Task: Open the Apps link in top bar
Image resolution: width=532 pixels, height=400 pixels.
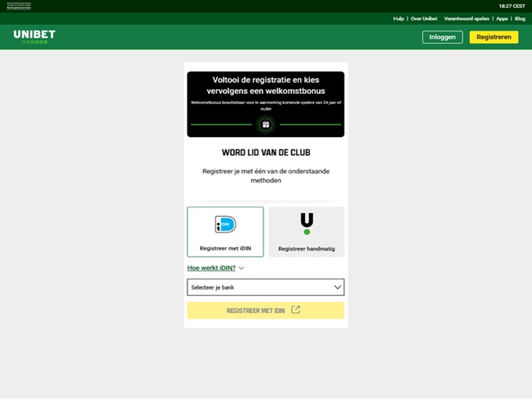Action: [x=501, y=18]
